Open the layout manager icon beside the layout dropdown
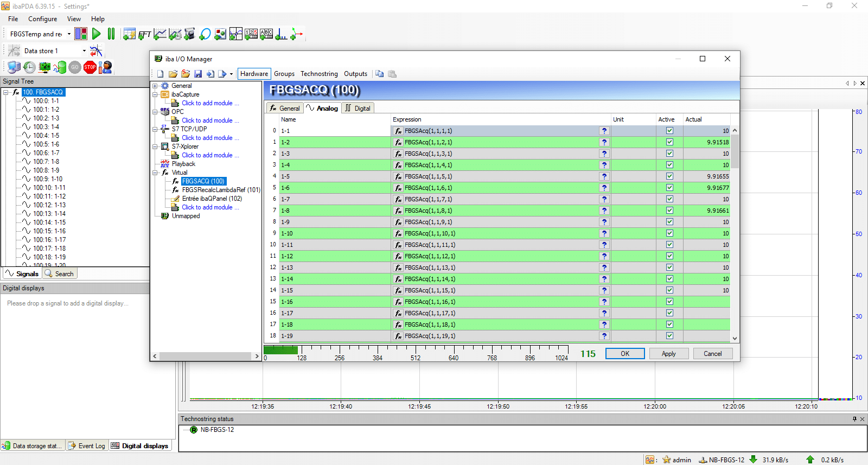868x465 pixels. 81,34
